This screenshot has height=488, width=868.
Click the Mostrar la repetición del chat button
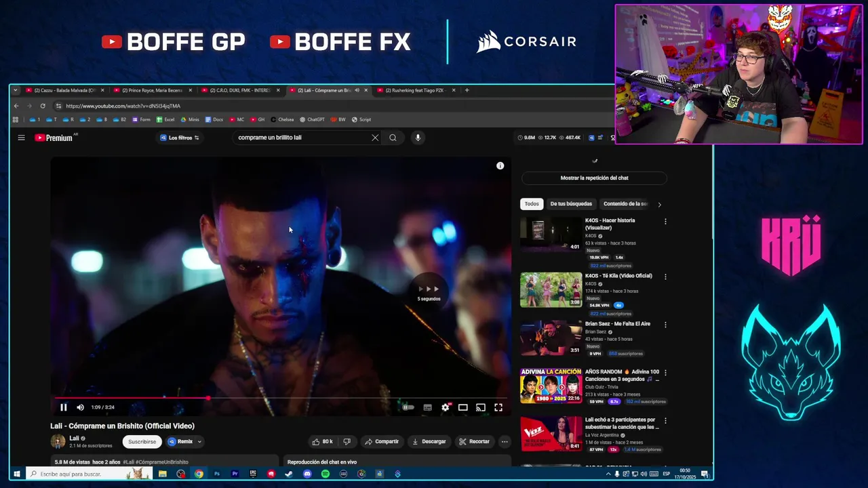point(594,178)
